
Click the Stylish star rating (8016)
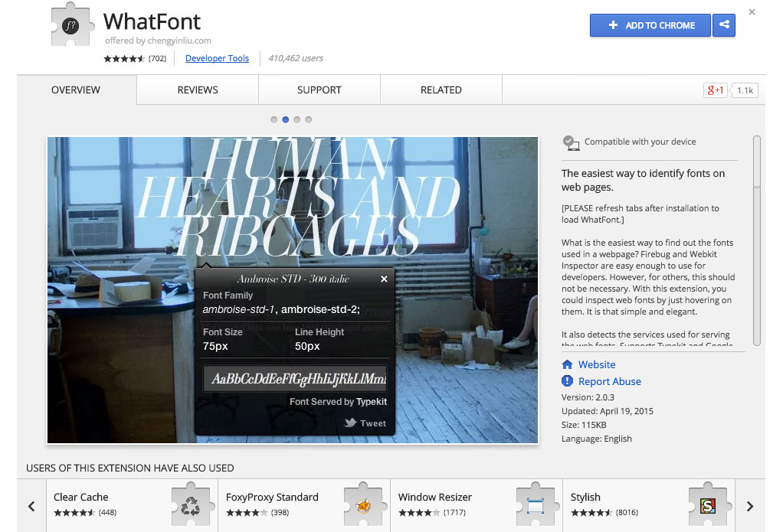pos(604,513)
